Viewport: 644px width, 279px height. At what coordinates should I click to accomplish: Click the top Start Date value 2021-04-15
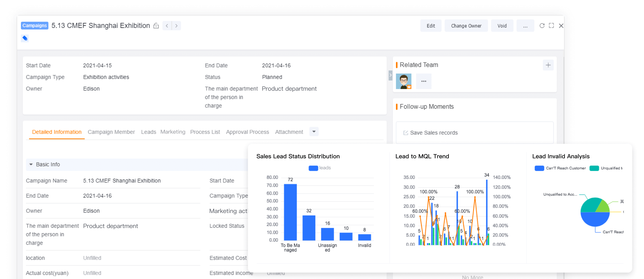(x=97, y=65)
